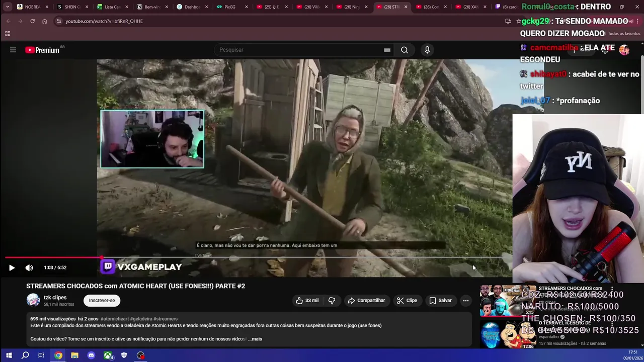Open Windows taskbar search
644x362 pixels.
coord(25,355)
